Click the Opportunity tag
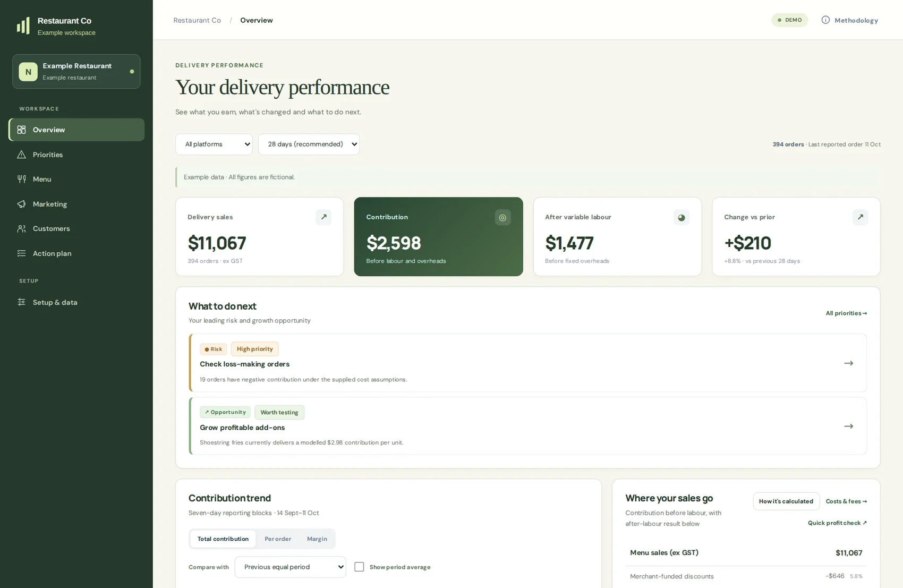The width and height of the screenshot is (903, 588). 225,412
